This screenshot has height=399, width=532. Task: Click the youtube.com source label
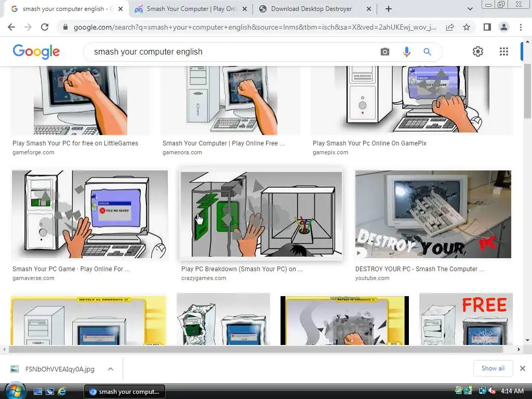coord(372,278)
